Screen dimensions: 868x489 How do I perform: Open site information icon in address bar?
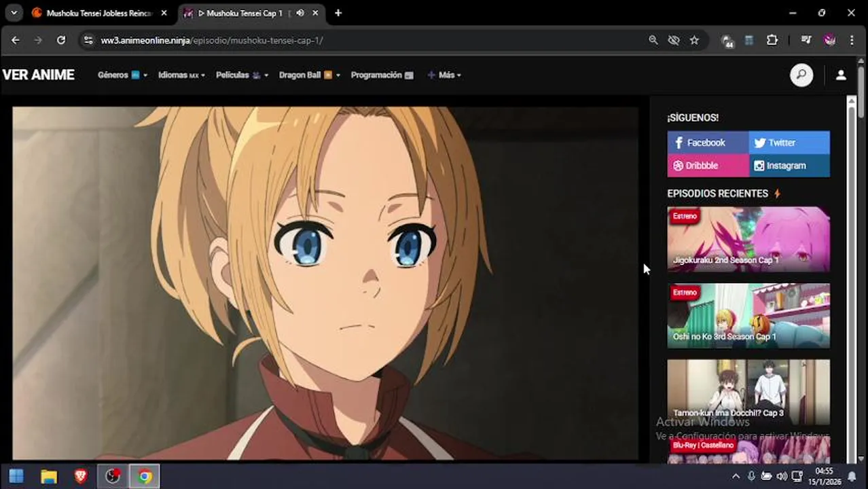[88, 40]
